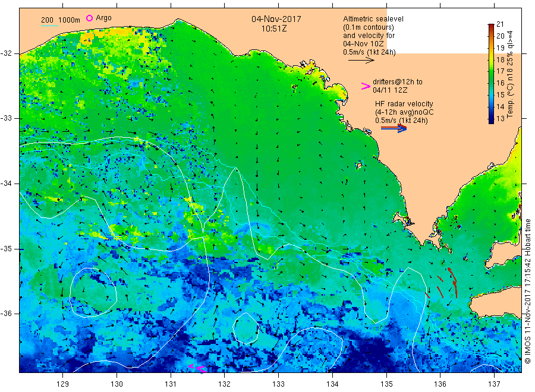The width and height of the screenshot is (535, 392).
Task: Click the -34 latitude axis label
Action: click(x=7, y=184)
